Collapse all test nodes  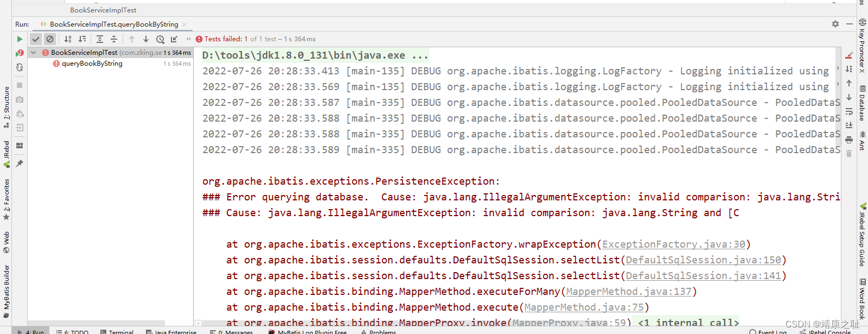click(x=114, y=39)
